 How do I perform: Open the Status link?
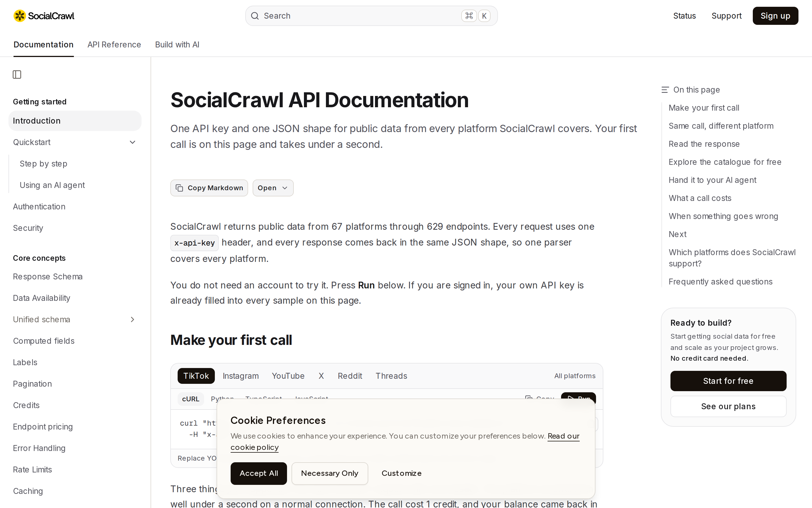[684, 16]
